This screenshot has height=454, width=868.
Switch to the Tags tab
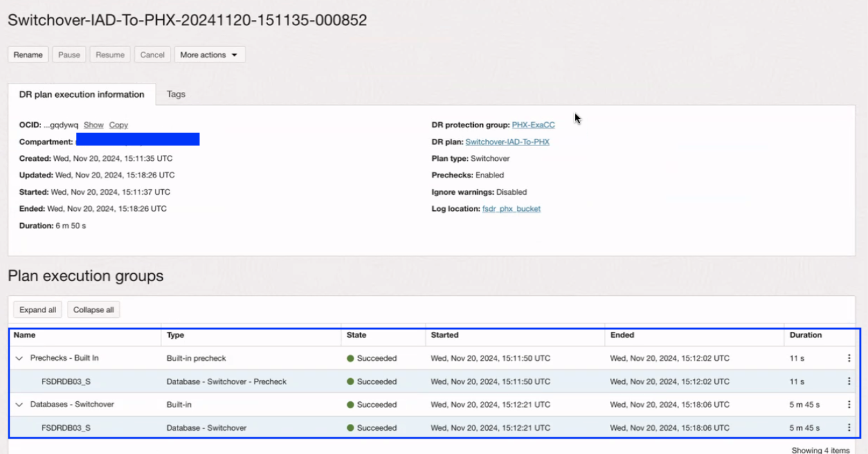point(176,94)
